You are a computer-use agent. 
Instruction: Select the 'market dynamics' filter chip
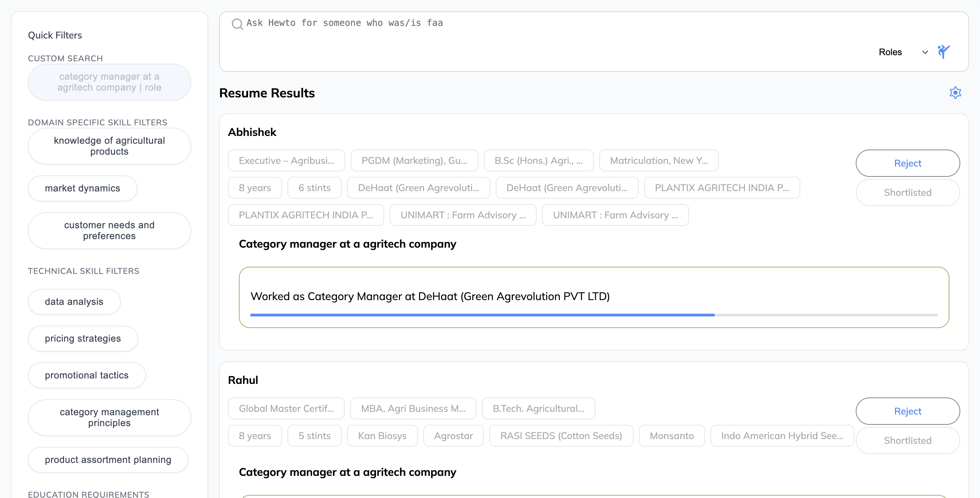(82, 188)
